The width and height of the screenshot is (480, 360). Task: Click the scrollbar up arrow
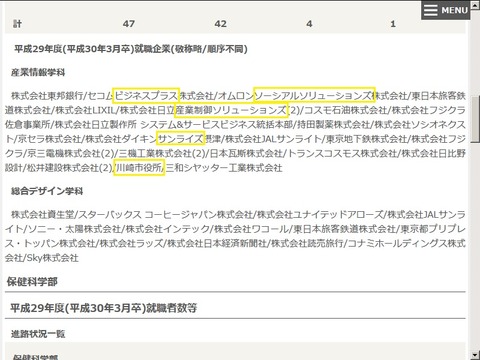(x=475, y=4)
